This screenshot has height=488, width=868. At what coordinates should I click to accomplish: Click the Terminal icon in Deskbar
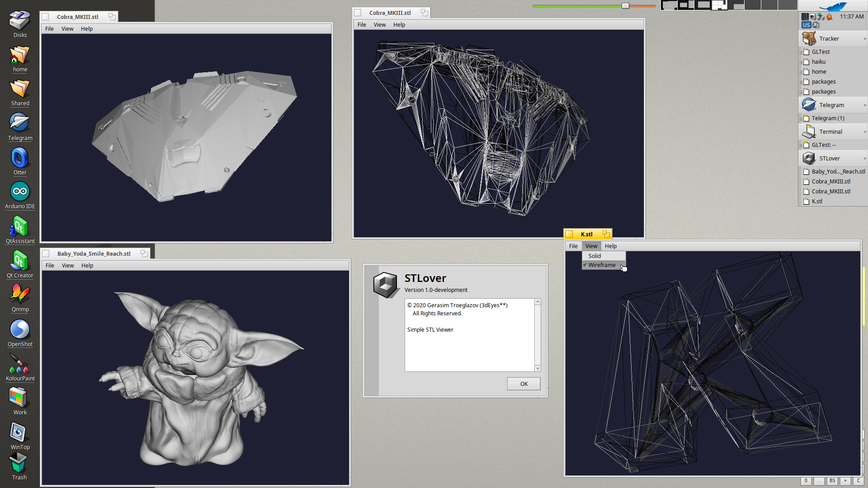809,131
